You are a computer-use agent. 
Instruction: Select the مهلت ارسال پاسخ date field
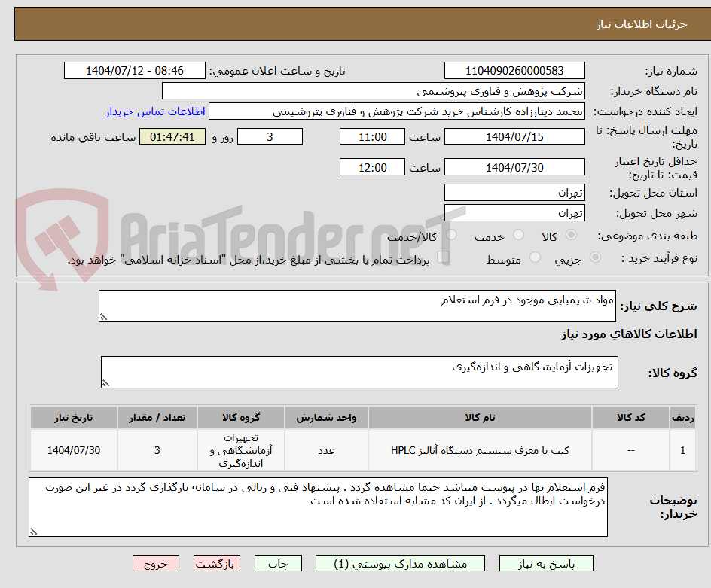tap(514, 136)
